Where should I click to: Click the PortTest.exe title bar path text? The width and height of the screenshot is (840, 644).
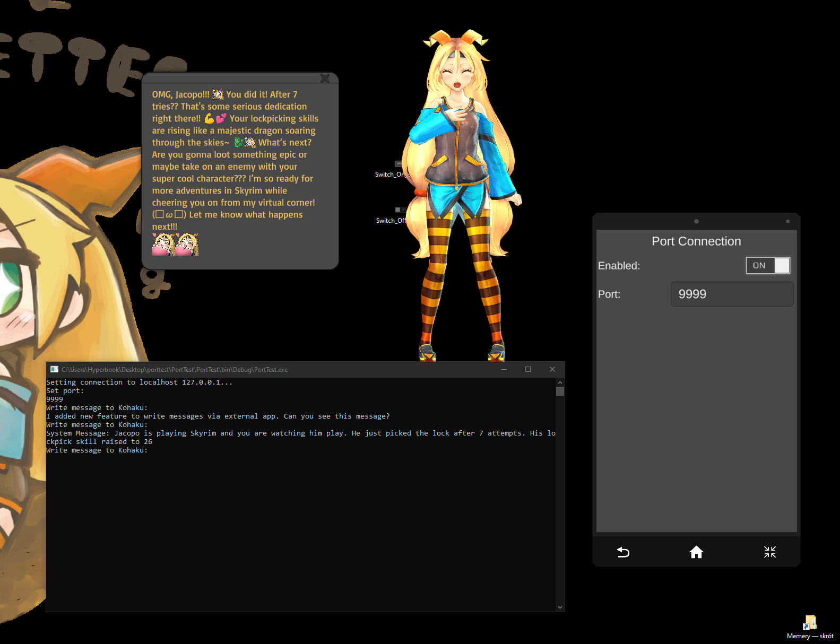coord(175,370)
